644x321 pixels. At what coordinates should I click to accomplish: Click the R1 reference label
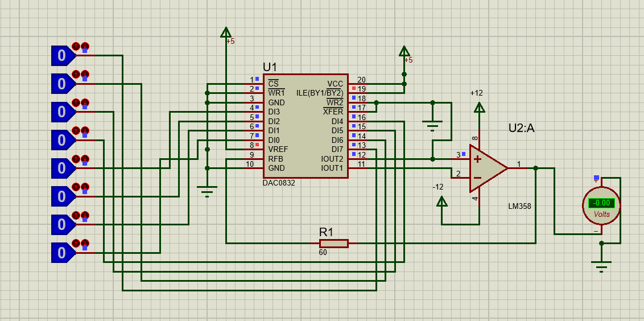pyautogui.click(x=326, y=232)
